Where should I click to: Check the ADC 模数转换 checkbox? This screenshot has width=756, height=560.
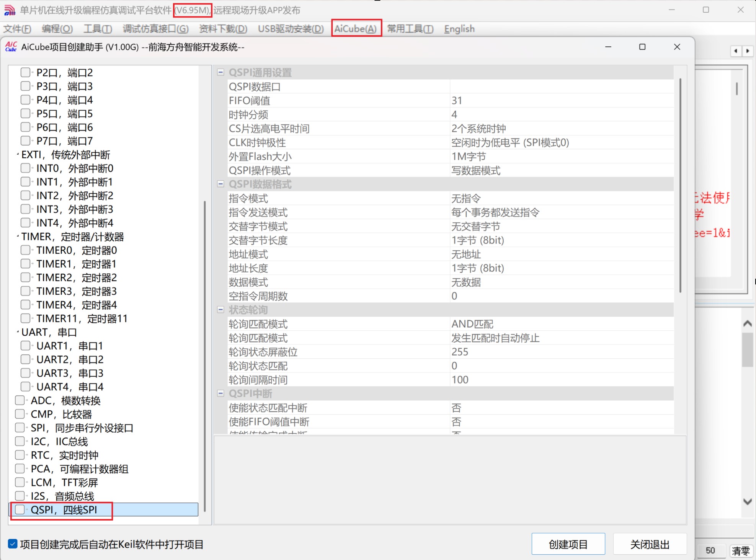click(20, 400)
